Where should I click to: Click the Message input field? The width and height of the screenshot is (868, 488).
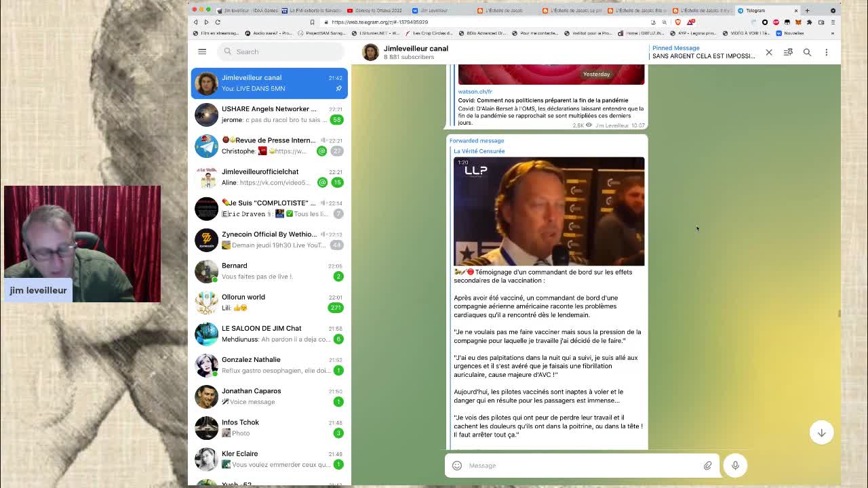click(x=583, y=466)
